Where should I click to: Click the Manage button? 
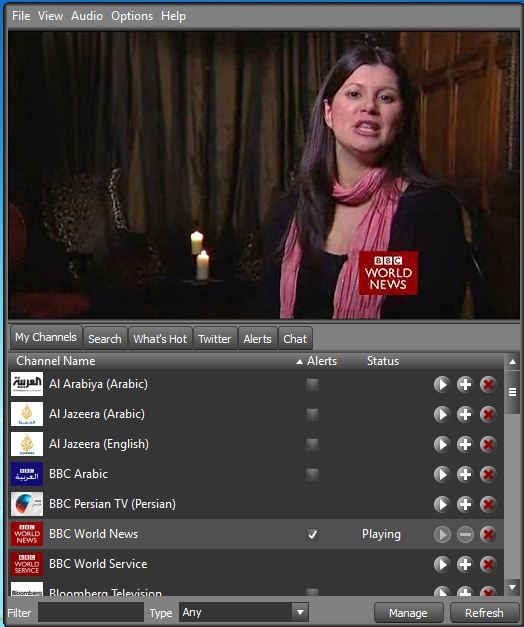click(x=408, y=613)
